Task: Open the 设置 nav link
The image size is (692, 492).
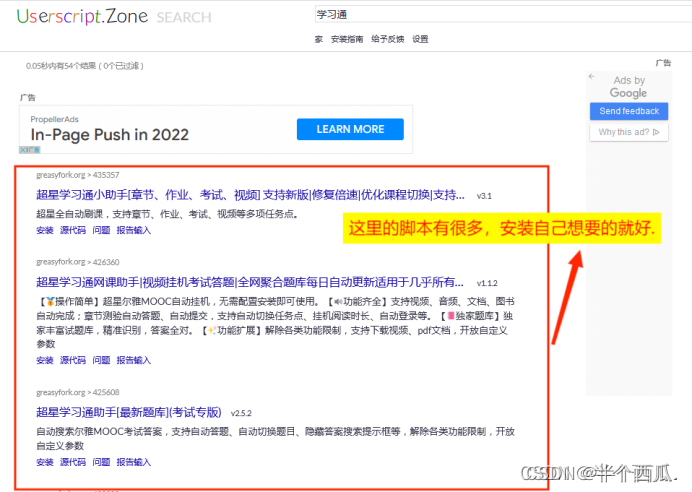Action: coord(420,39)
